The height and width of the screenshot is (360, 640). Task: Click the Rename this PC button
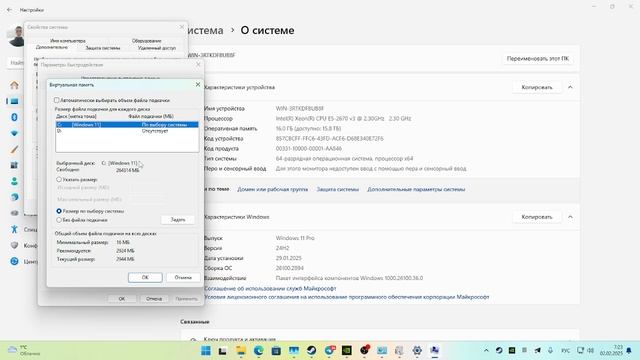pos(538,58)
